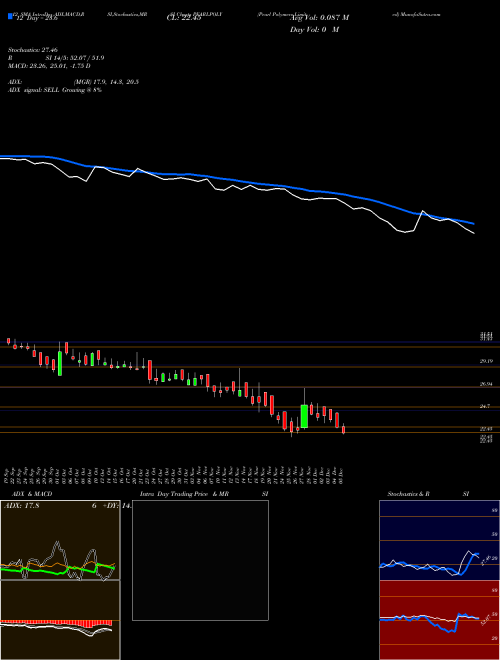Viewport: 500px width, 660px height.
Task: Click the tall green candlestick in early October
Action: pos(60,364)
